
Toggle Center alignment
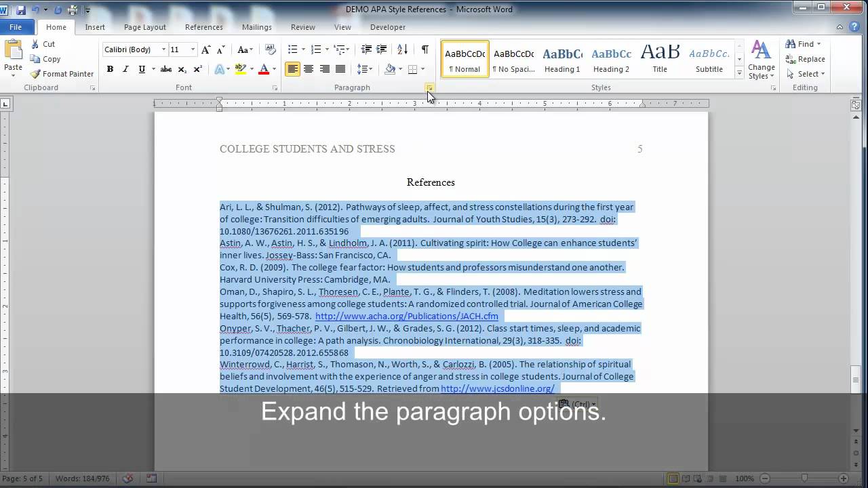(x=309, y=69)
